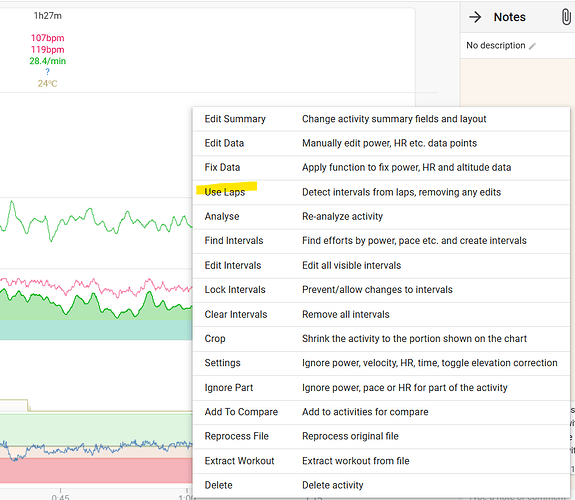Image resolution: width=575 pixels, height=500 pixels.
Task: Choose Edit Intervals menu entry
Action: 381,265
